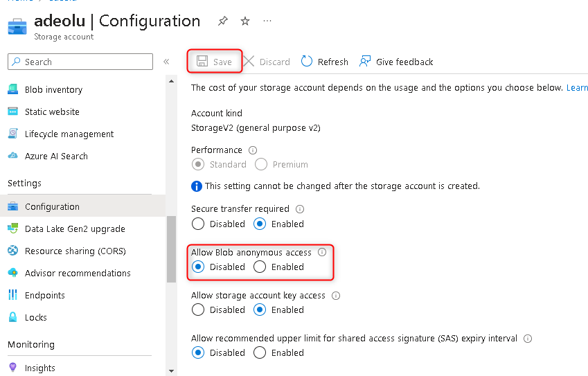Click the info icon beside Performance
The width and height of the screenshot is (588, 376).
click(253, 150)
